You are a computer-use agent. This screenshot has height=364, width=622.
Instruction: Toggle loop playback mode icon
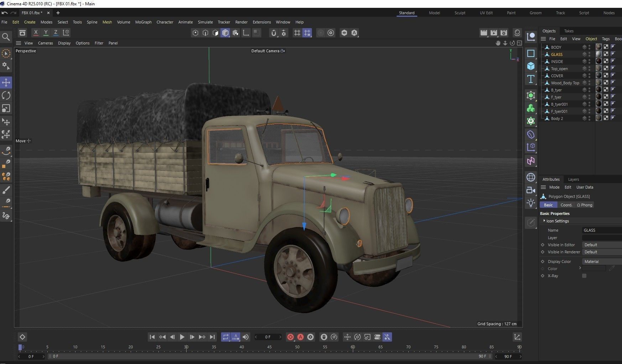[226, 337]
